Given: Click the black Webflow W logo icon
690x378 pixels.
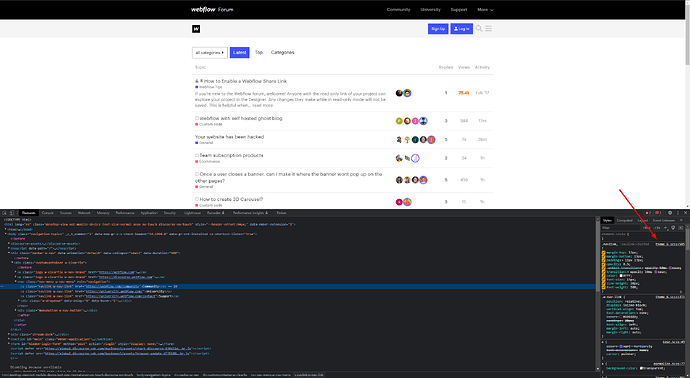Looking at the screenshot, I should (x=196, y=29).
